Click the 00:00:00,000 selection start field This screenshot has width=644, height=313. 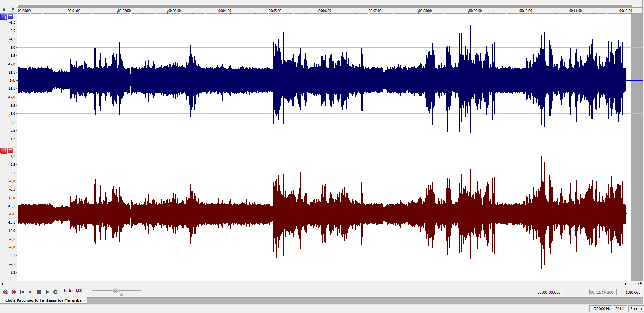(549, 292)
